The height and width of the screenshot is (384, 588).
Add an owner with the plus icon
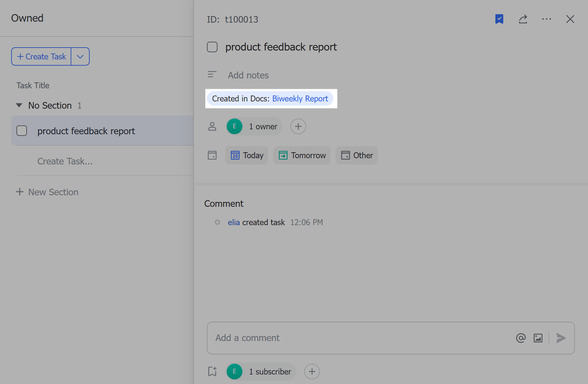pos(298,127)
